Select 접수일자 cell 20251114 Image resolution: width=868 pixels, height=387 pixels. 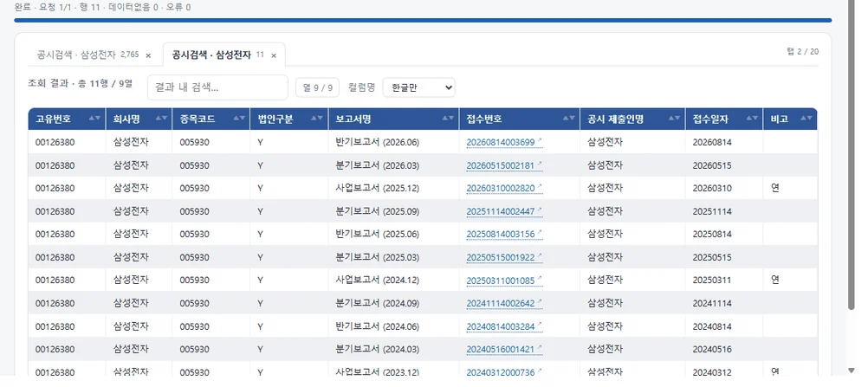723,211
